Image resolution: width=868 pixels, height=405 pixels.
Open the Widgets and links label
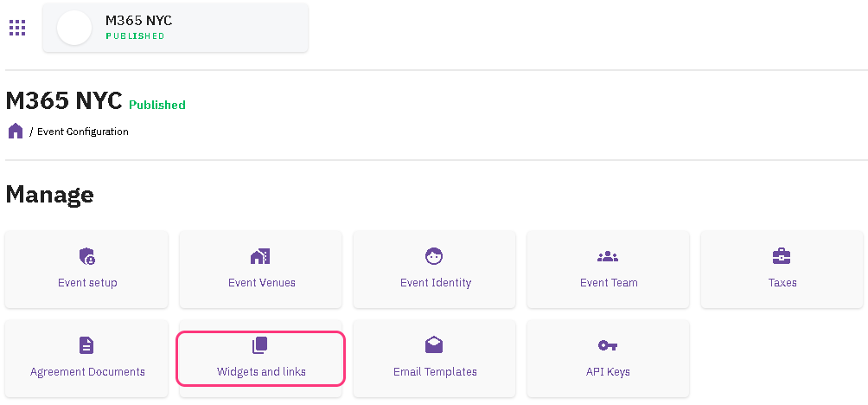tap(261, 372)
